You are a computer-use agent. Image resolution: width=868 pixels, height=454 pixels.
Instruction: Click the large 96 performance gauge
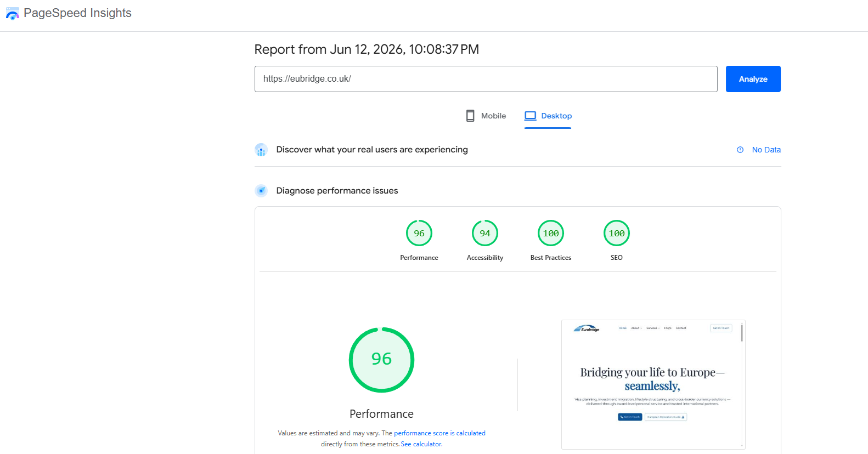click(x=381, y=360)
